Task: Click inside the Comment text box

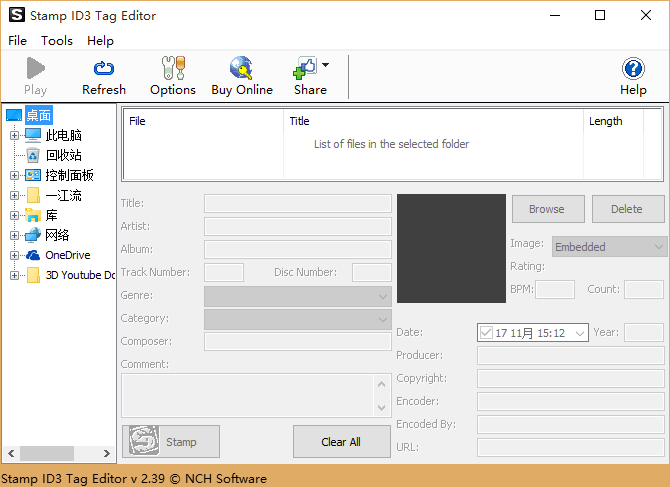Action: coord(248,396)
